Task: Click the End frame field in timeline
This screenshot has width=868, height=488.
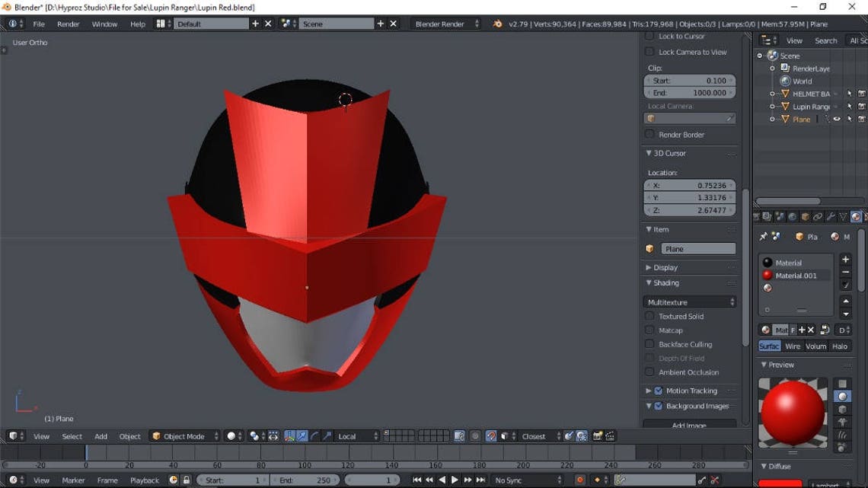Action: [x=305, y=480]
